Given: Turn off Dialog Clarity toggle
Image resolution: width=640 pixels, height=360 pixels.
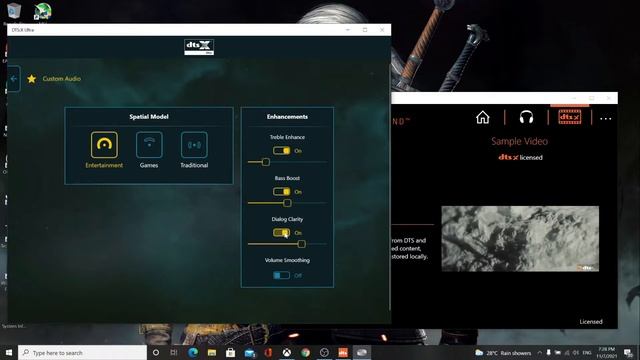Looking at the screenshot, I should (282, 233).
